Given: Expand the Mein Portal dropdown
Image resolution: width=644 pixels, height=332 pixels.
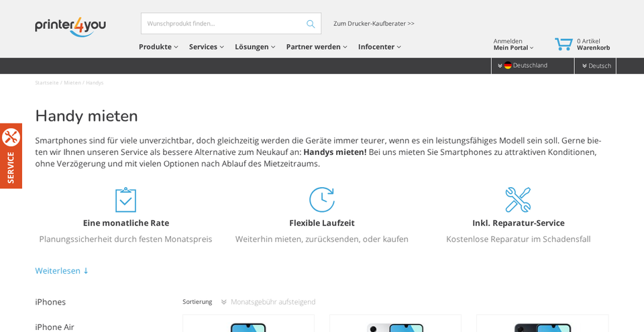Looking at the screenshot, I should 513,48.
